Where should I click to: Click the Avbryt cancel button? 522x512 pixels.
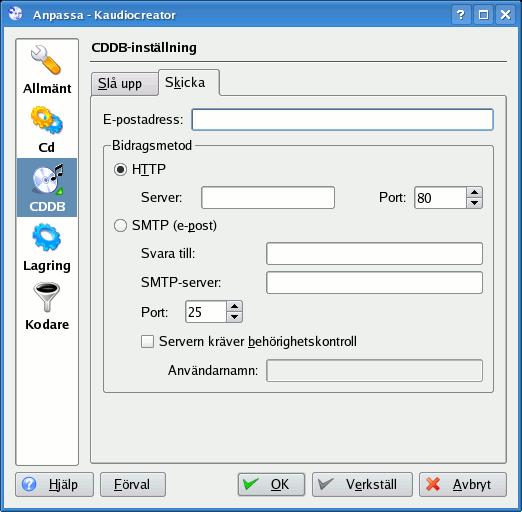coord(463,484)
